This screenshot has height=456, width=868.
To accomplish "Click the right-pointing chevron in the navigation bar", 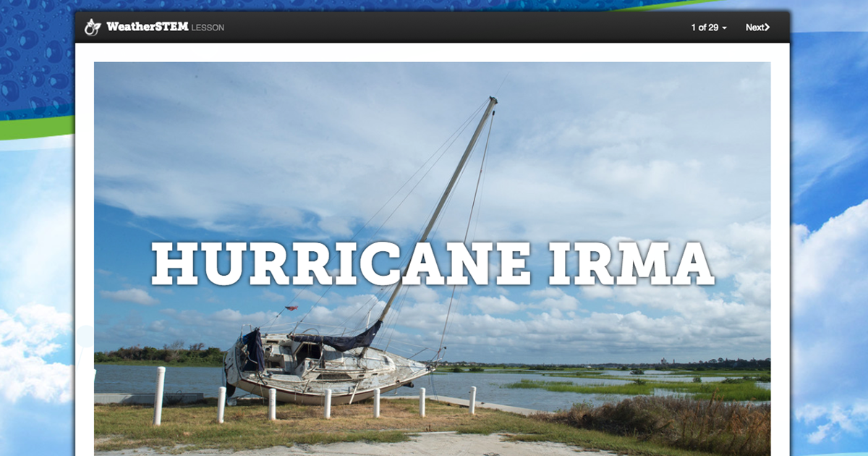I will 769,27.
